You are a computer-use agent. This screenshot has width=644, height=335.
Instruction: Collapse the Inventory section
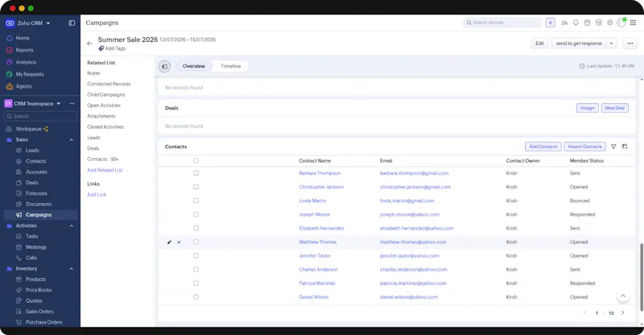click(x=72, y=269)
